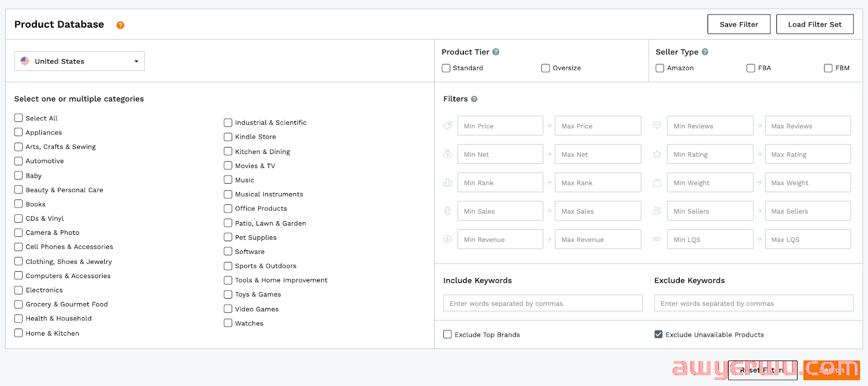Click the Reset Filters button
This screenshot has width=868, height=386.
pyautogui.click(x=762, y=370)
